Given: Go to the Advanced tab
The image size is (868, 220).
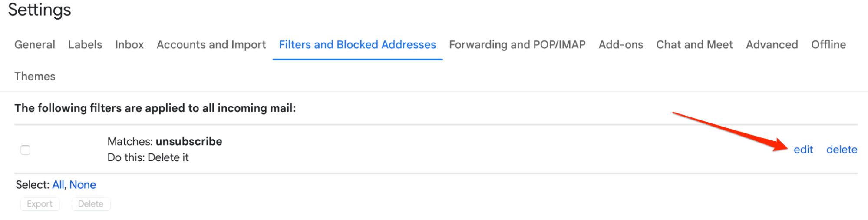Looking at the screenshot, I should pyautogui.click(x=772, y=45).
